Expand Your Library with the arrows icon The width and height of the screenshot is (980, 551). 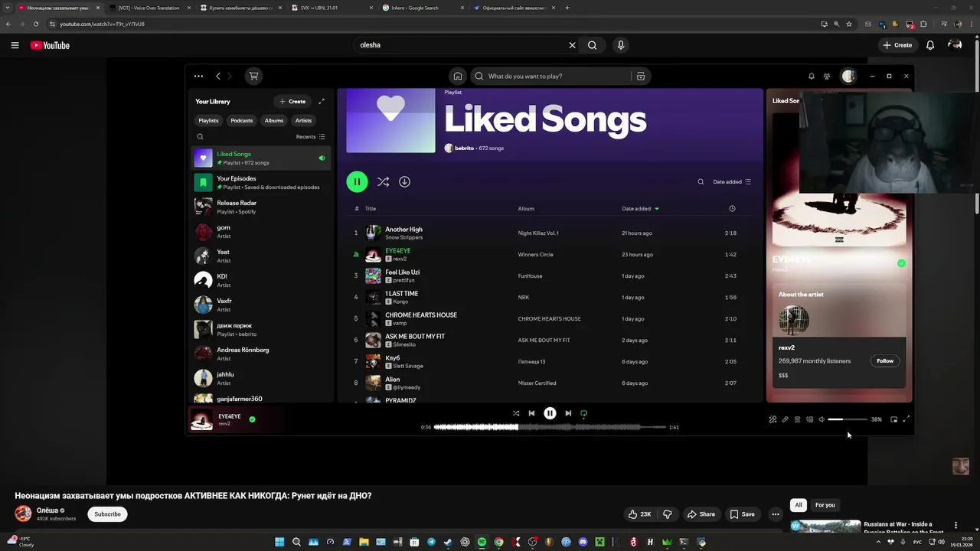click(x=322, y=101)
